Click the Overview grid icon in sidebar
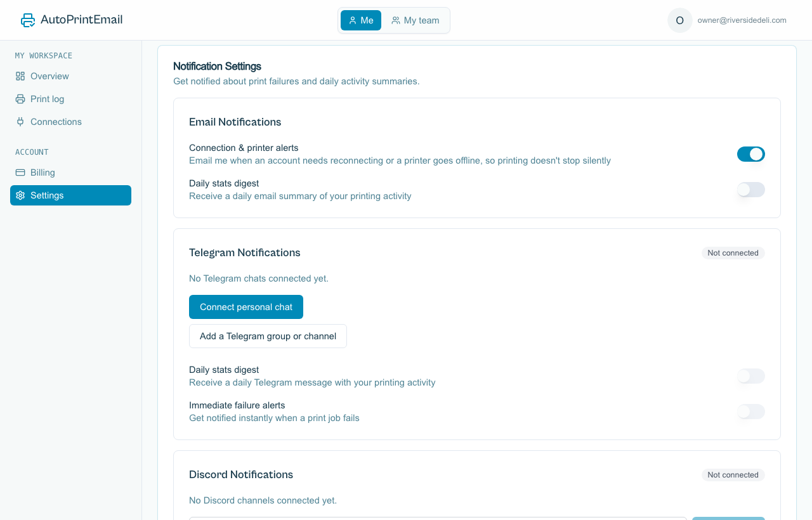 [x=20, y=76]
